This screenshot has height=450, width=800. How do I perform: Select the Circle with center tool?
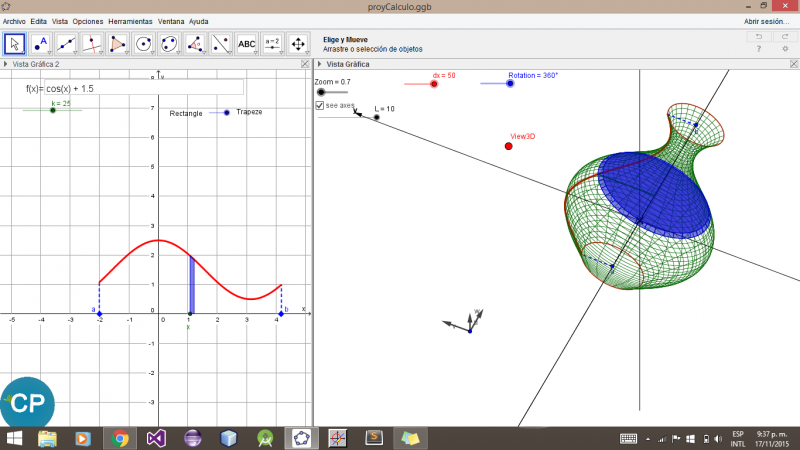coord(143,44)
